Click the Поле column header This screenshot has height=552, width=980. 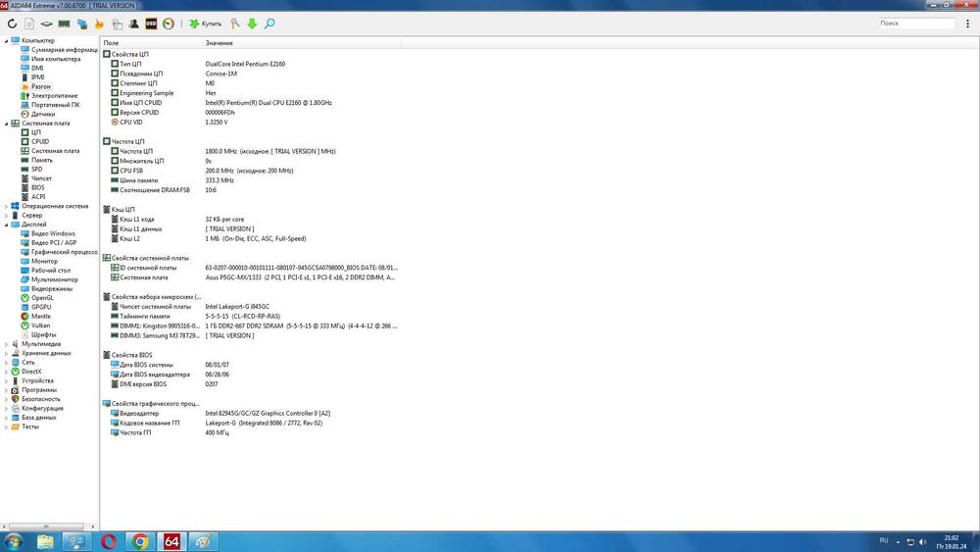click(152, 43)
